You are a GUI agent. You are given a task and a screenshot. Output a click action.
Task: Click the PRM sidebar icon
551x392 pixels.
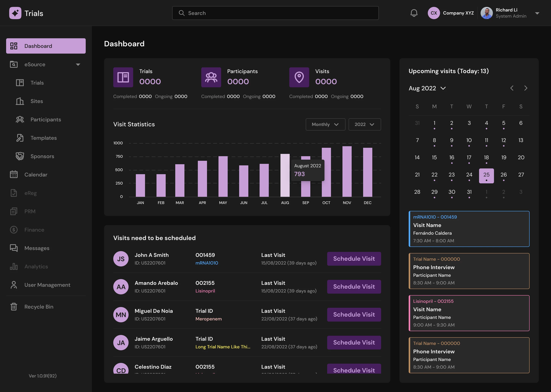[14, 211]
